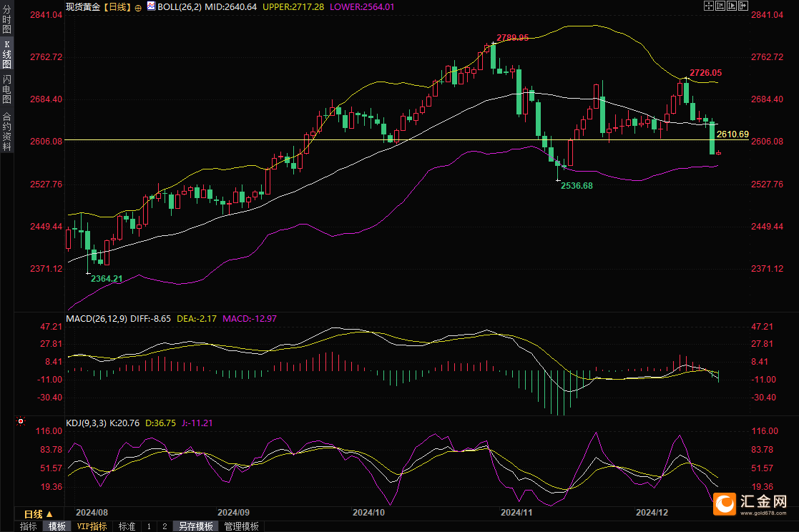This screenshot has height=532, width=799.
Task: Expand the 日线 period selector
Action: click(39, 514)
